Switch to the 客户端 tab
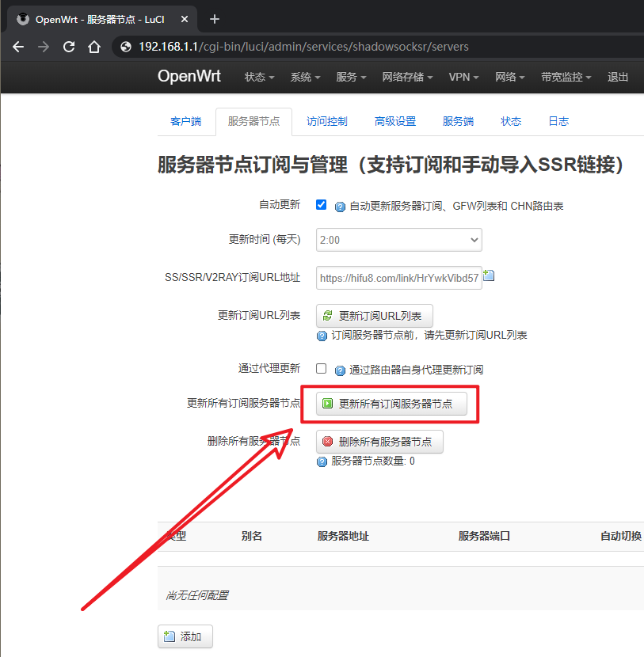The image size is (644, 657). (185, 122)
